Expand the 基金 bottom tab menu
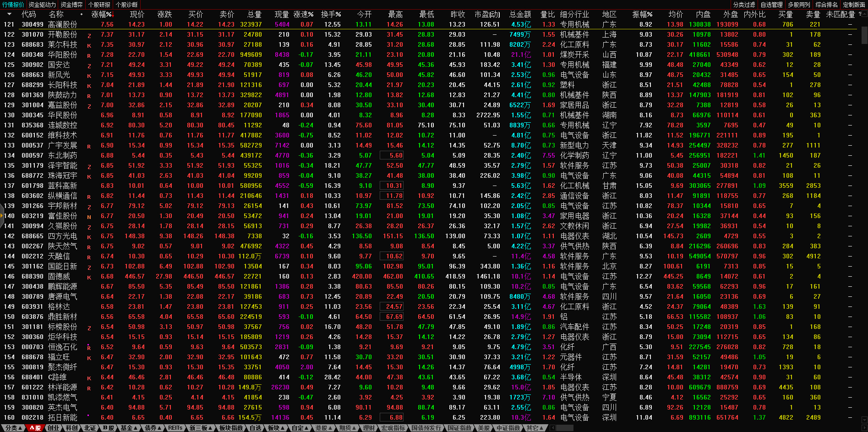This screenshot has width=868, height=432. [129, 428]
